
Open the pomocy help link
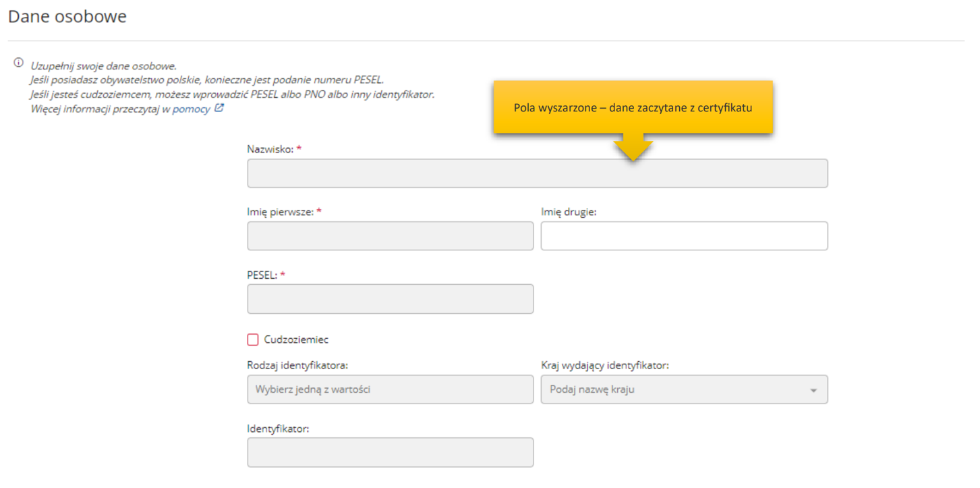point(191,109)
